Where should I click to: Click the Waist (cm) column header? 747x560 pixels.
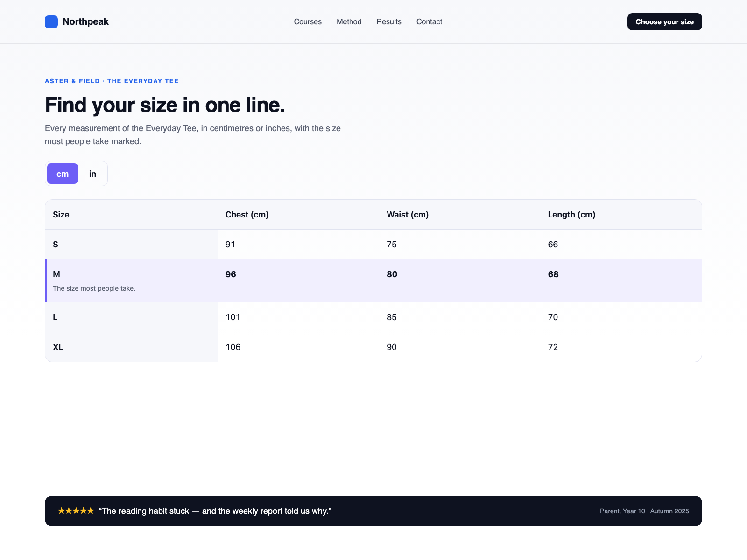coord(408,215)
